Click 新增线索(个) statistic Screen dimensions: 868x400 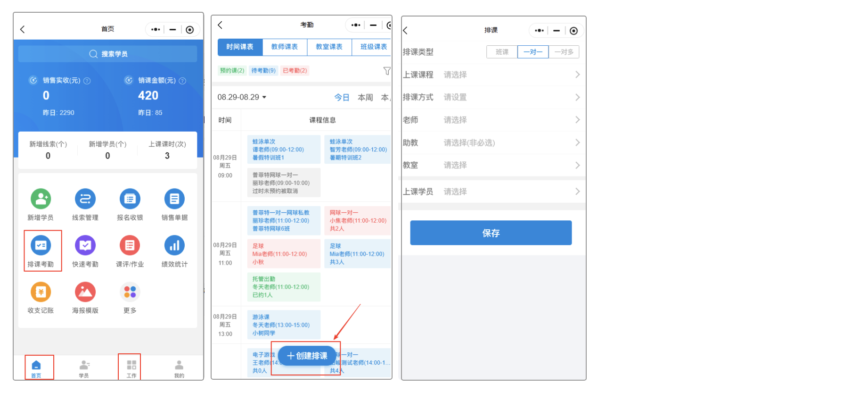click(x=48, y=150)
